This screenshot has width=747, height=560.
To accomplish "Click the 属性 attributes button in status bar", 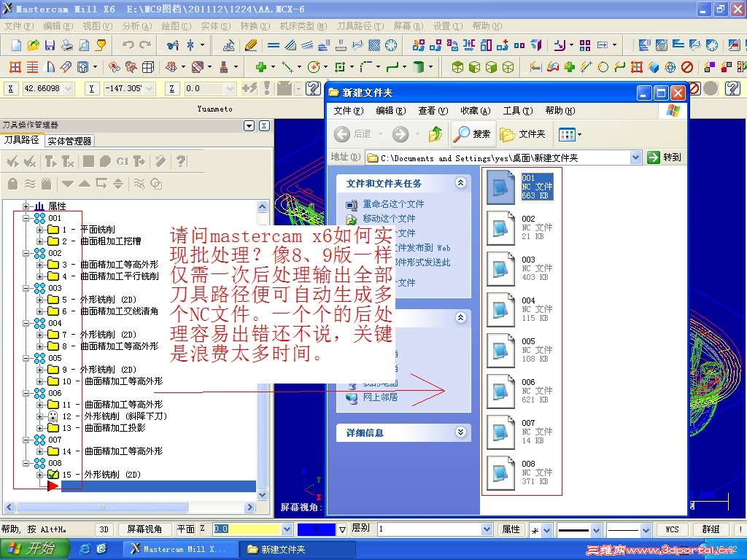I will click(x=511, y=529).
